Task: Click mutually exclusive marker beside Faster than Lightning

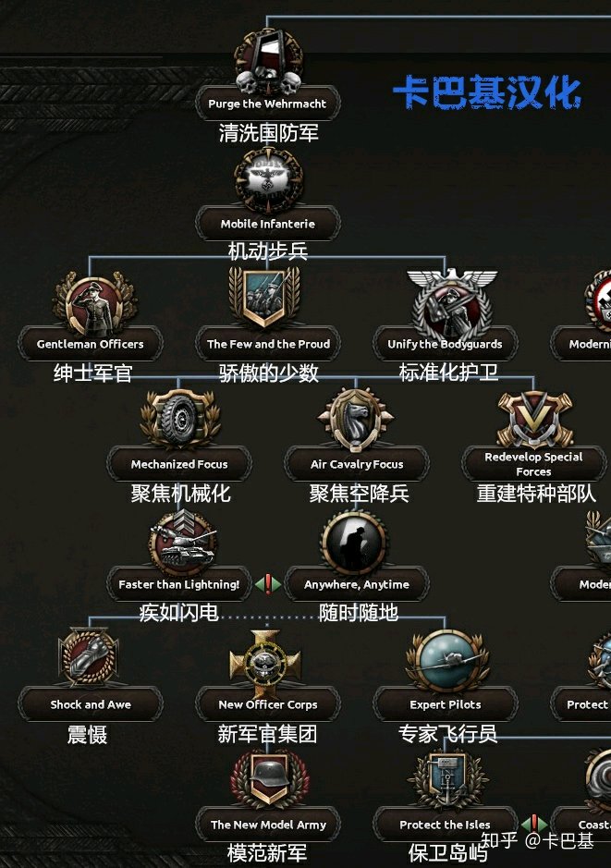Action: pyautogui.click(x=268, y=584)
